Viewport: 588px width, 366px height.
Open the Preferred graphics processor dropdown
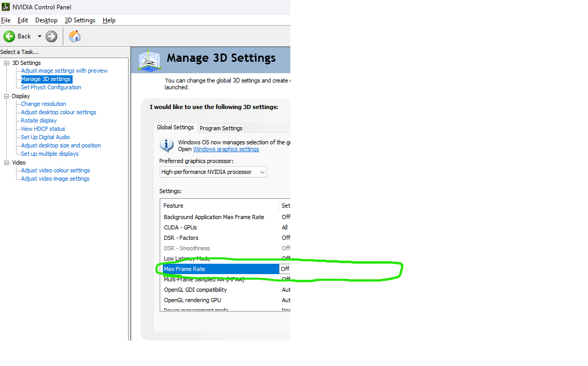(213, 172)
